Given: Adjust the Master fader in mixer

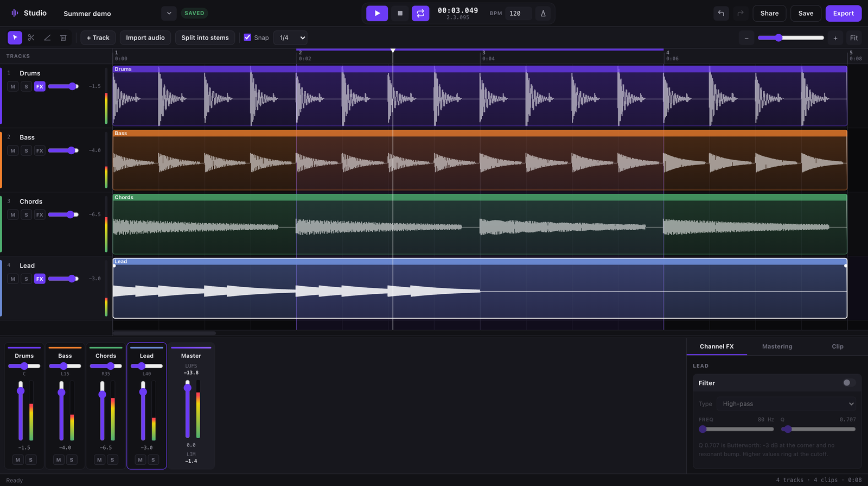Looking at the screenshot, I should 188,409.
